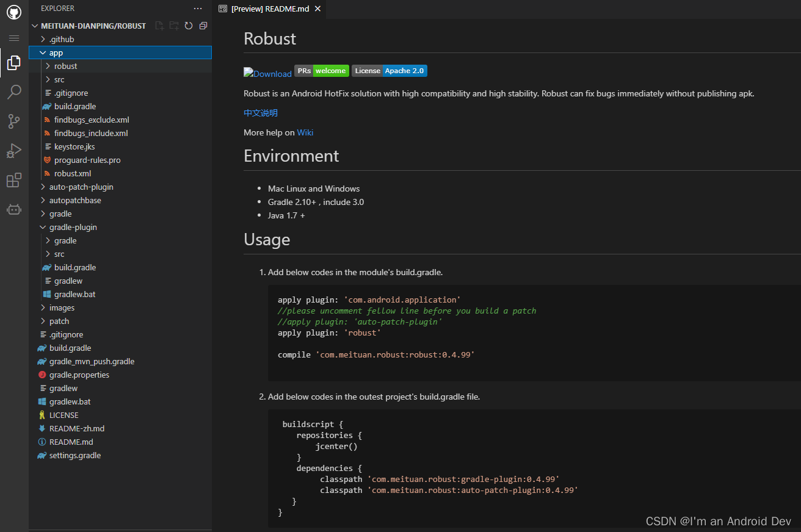The width and height of the screenshot is (801, 532).
Task: Click the first build.gradle code block
Action: [x=534, y=332]
